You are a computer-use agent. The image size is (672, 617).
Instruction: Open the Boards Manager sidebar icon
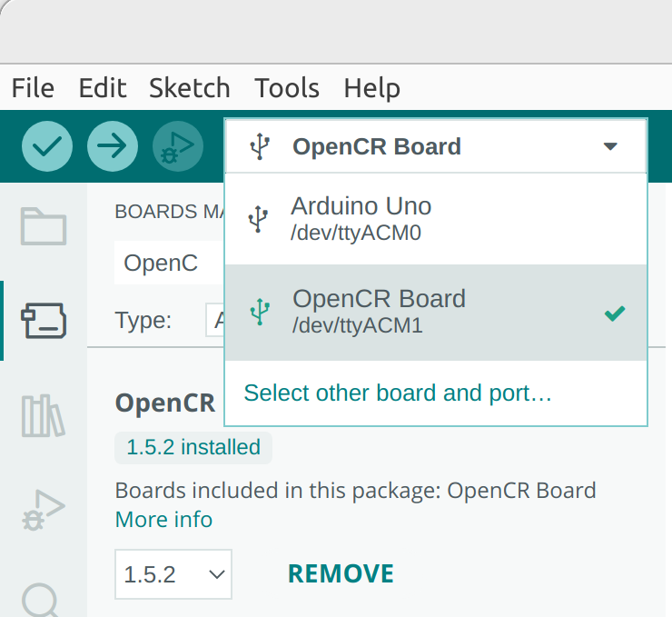[44, 321]
